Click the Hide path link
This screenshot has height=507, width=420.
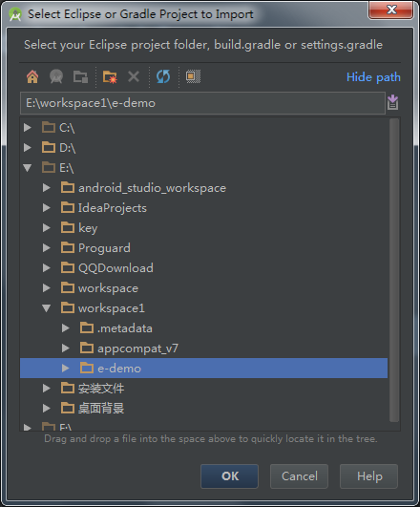[x=373, y=77]
